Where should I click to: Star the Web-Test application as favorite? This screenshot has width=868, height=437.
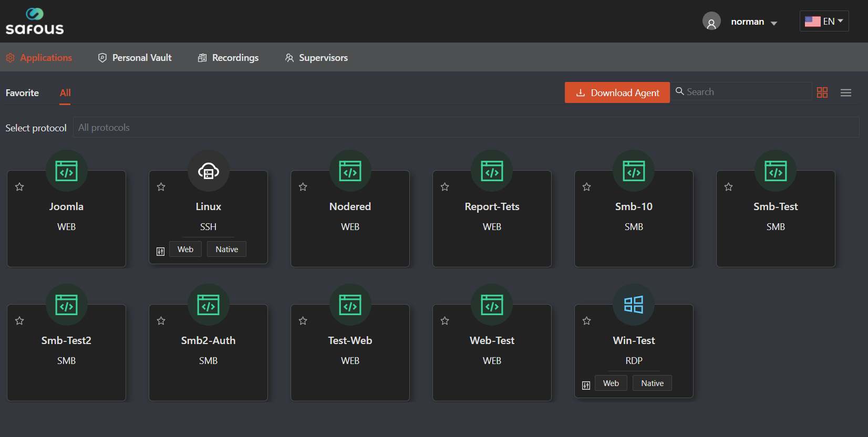point(445,321)
